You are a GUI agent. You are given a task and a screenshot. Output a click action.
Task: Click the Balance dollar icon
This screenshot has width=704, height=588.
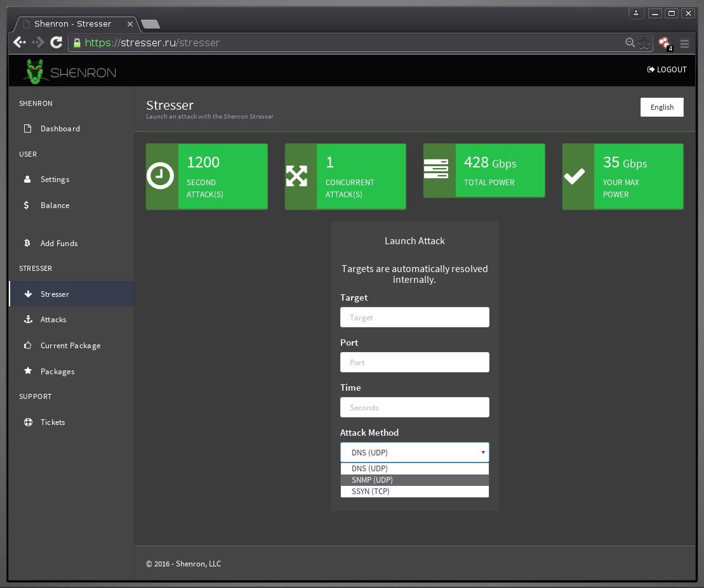click(27, 206)
